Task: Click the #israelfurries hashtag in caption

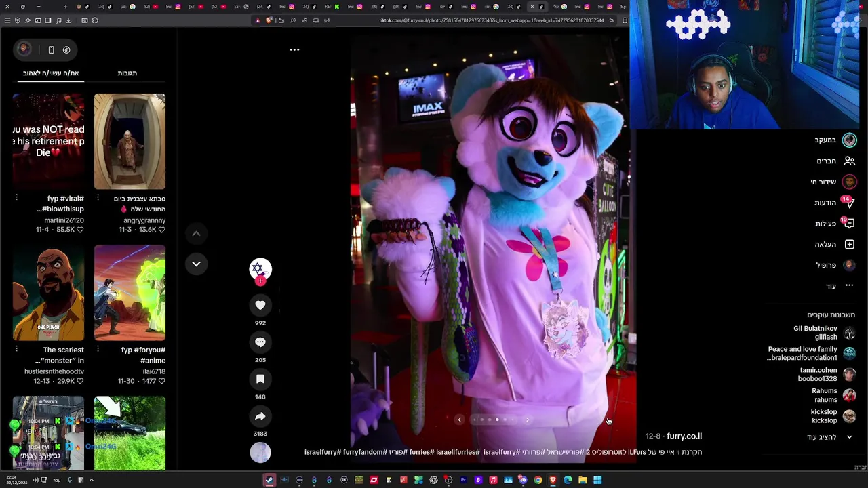Action: point(458,452)
